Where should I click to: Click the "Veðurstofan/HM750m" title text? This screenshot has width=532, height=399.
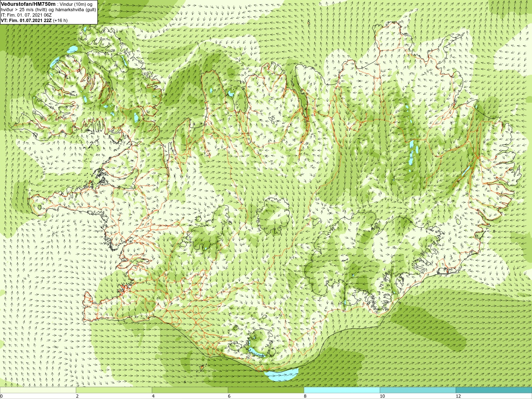click(28, 4)
